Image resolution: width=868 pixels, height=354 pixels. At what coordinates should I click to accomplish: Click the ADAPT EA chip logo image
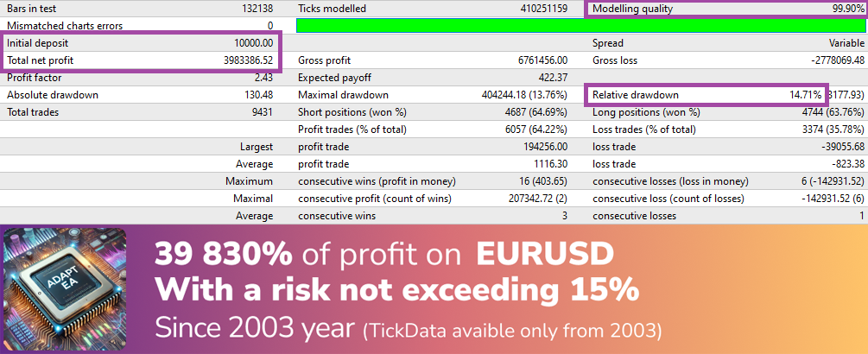(65, 289)
